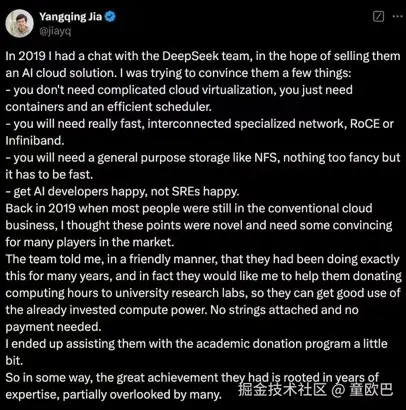The image size is (406, 410).
Task: Click the 'computing hours to university research labs' line
Action: (203, 293)
